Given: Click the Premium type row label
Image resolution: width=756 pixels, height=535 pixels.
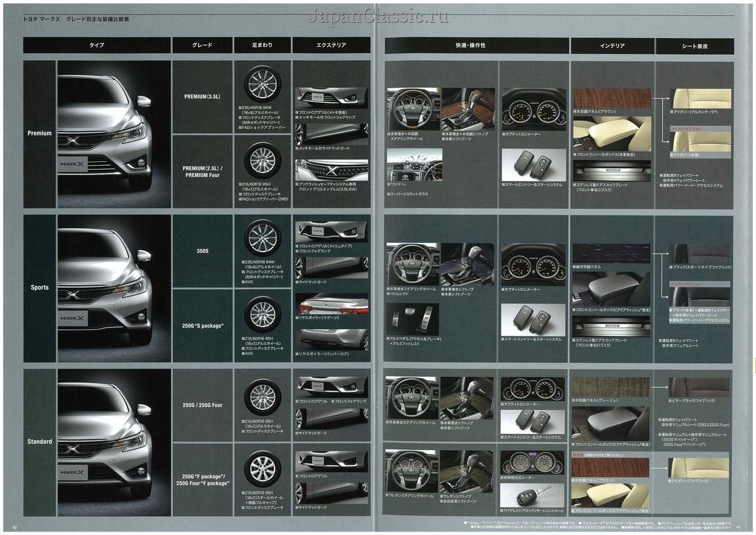Looking at the screenshot, I should click(x=39, y=133).
